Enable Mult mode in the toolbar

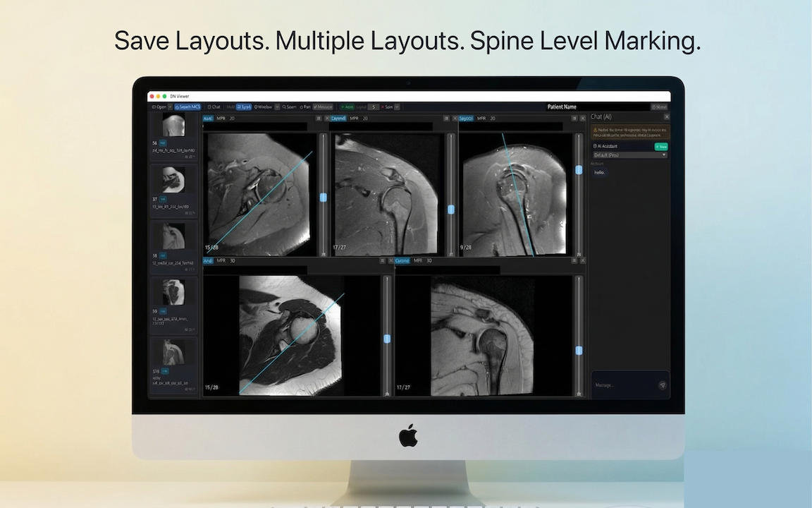point(230,107)
